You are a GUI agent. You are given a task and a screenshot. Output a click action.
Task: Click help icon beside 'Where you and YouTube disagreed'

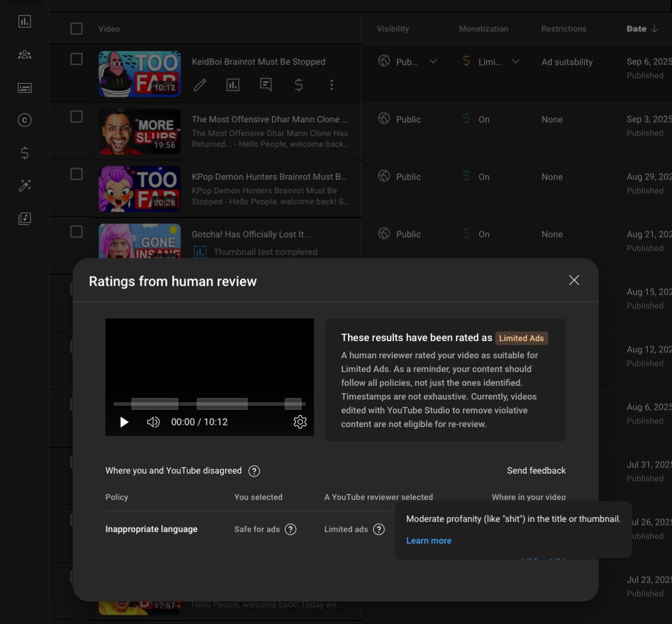[254, 471]
